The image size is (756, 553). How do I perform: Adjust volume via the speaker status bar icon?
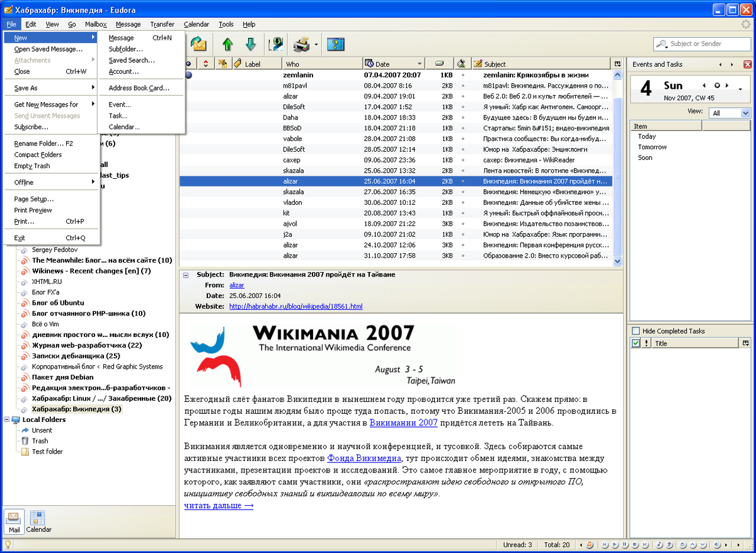coord(717,545)
